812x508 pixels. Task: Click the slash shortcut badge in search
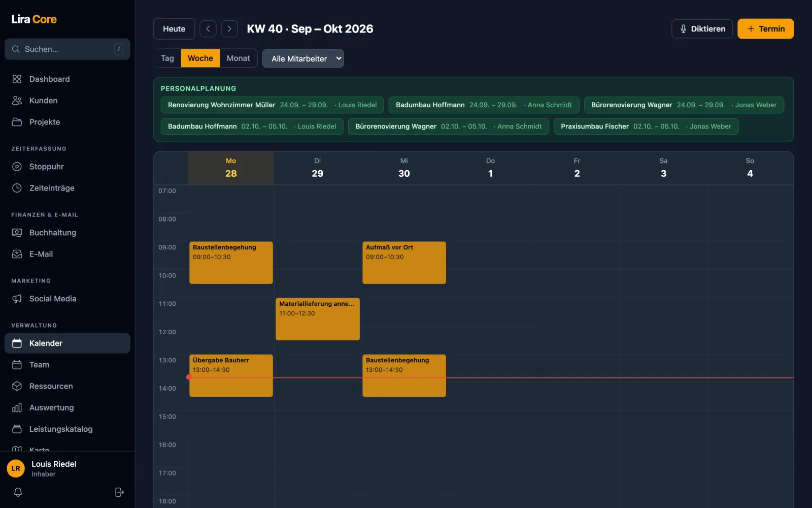click(119, 49)
